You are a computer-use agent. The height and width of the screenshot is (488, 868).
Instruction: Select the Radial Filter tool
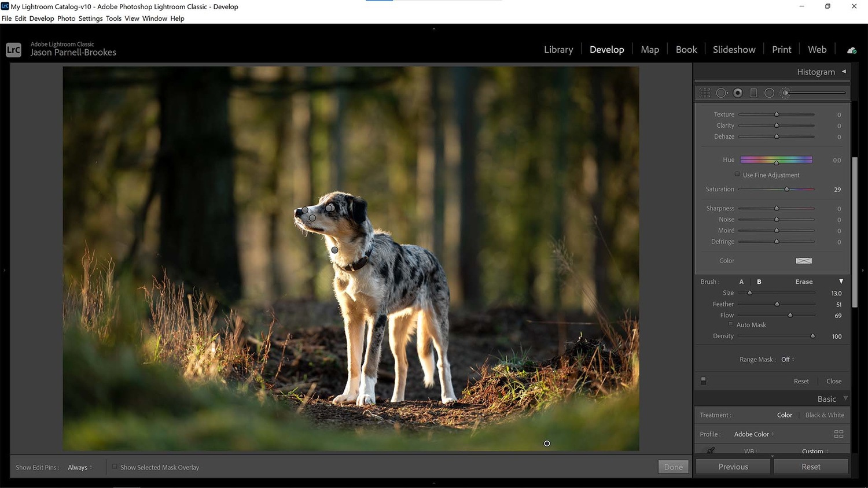tap(769, 93)
